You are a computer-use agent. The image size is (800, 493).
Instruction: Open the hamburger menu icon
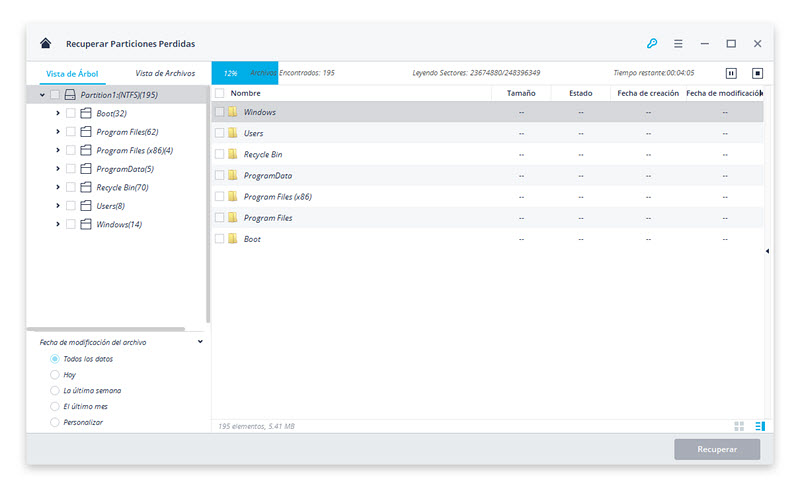pos(678,44)
